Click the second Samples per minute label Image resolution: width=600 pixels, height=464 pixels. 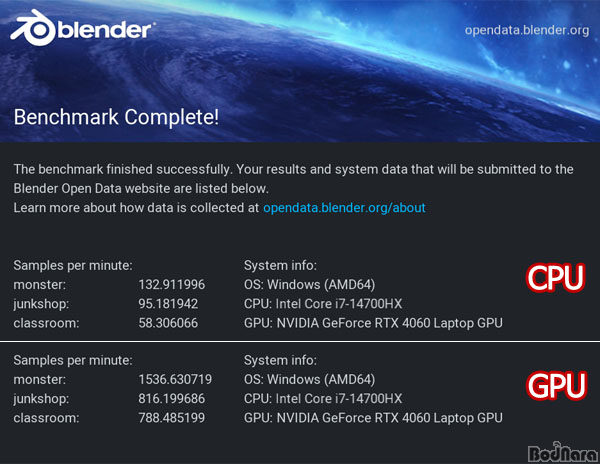click(73, 360)
